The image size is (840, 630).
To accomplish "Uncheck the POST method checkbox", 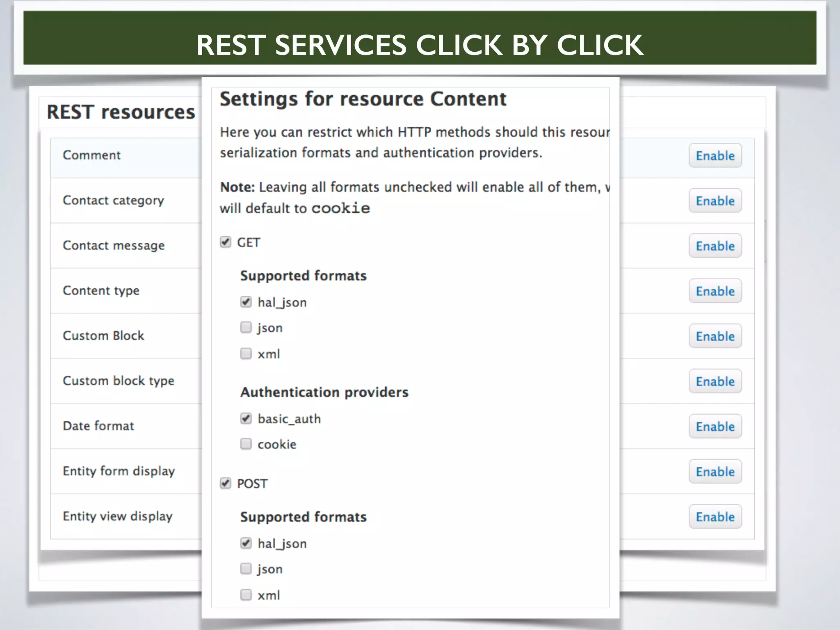I will pos(226,483).
